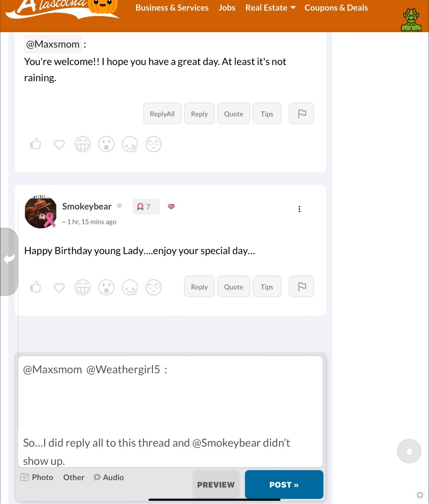Like Smokeybear's post with thumbs up

coord(35,287)
